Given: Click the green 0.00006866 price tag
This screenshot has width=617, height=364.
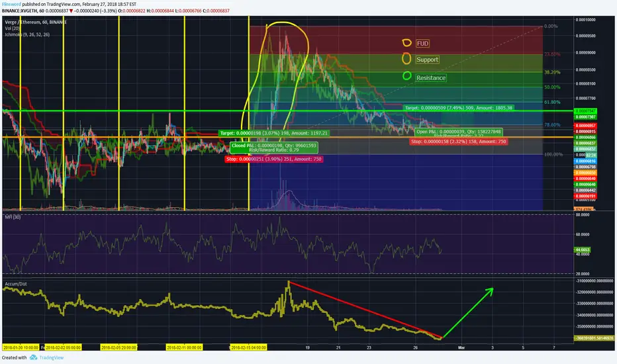Looking at the screenshot, I should click(x=585, y=138).
